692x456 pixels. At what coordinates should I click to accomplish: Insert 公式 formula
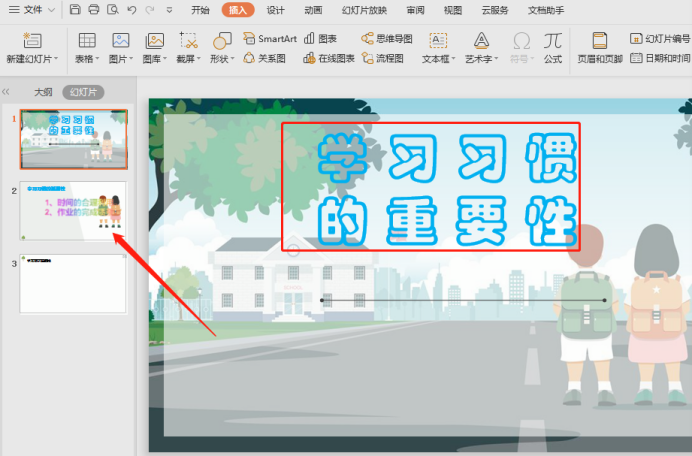click(x=553, y=48)
